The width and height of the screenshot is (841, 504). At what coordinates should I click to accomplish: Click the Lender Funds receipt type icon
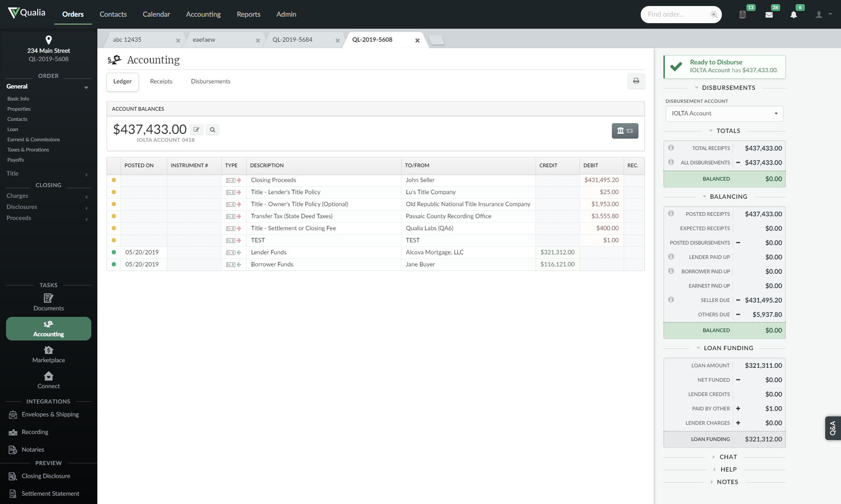[x=234, y=252]
